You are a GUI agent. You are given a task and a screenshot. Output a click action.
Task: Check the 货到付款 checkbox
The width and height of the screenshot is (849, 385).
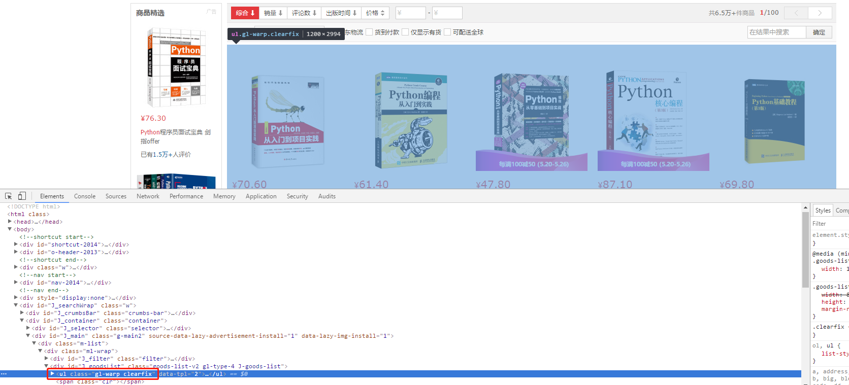pos(369,32)
